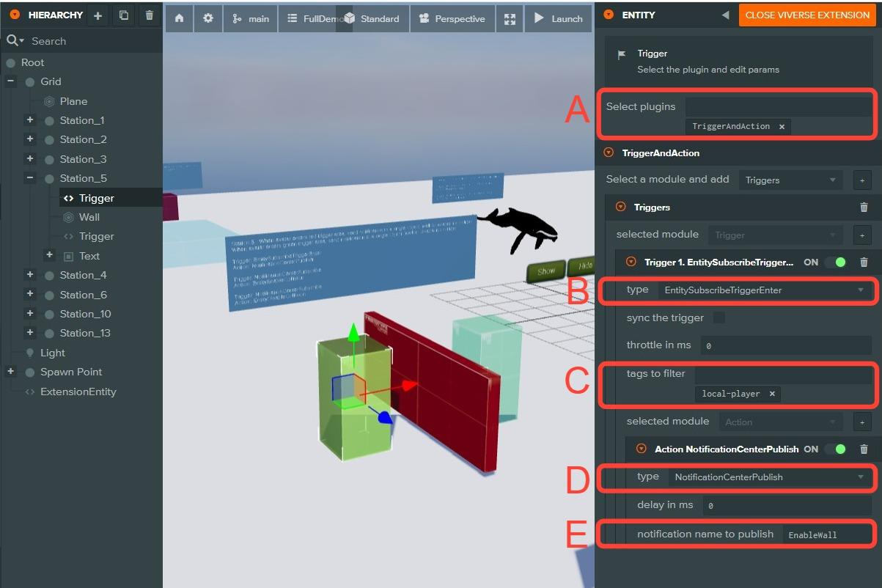The height and width of the screenshot is (588, 882).
Task: Toggle the fullscreen viewport icon
Action: coord(510,19)
